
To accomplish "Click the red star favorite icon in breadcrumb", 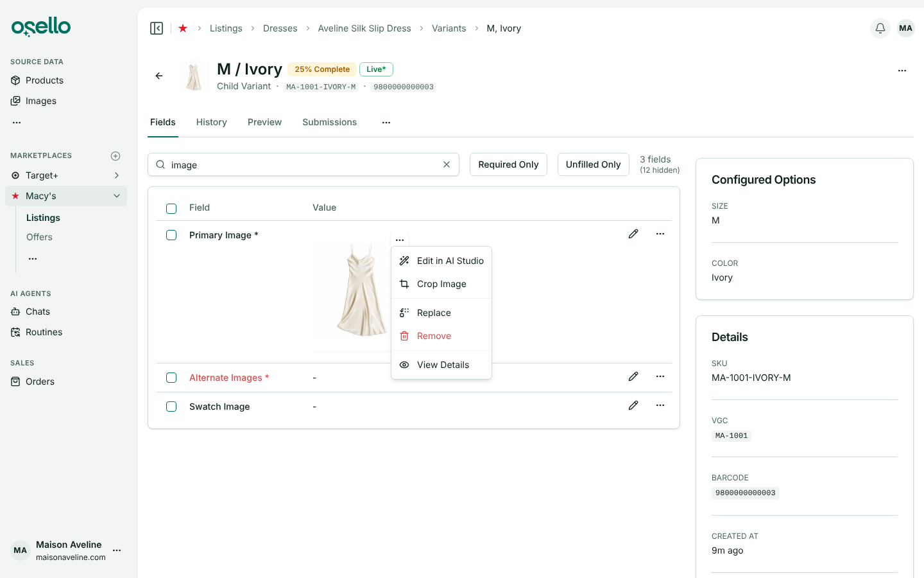I will tap(183, 28).
